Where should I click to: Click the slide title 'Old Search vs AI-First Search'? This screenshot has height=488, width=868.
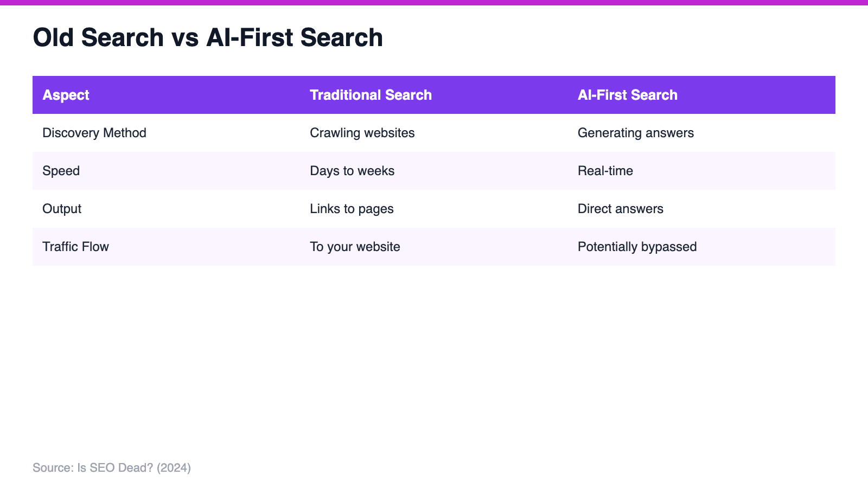[x=208, y=38]
